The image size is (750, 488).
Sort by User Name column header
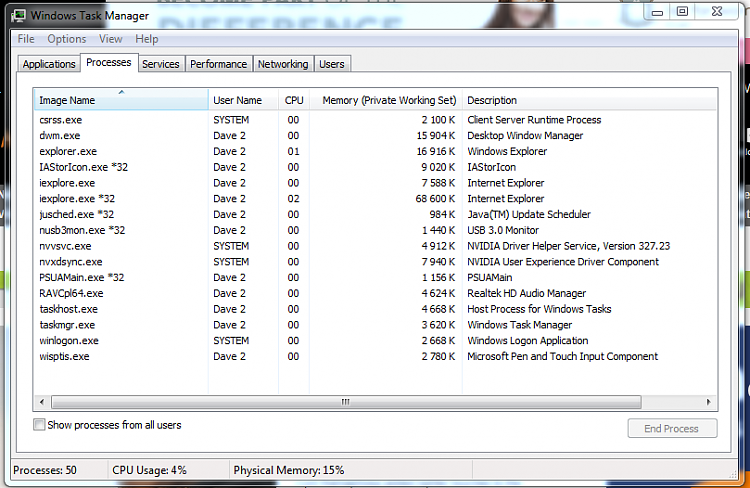(x=243, y=100)
